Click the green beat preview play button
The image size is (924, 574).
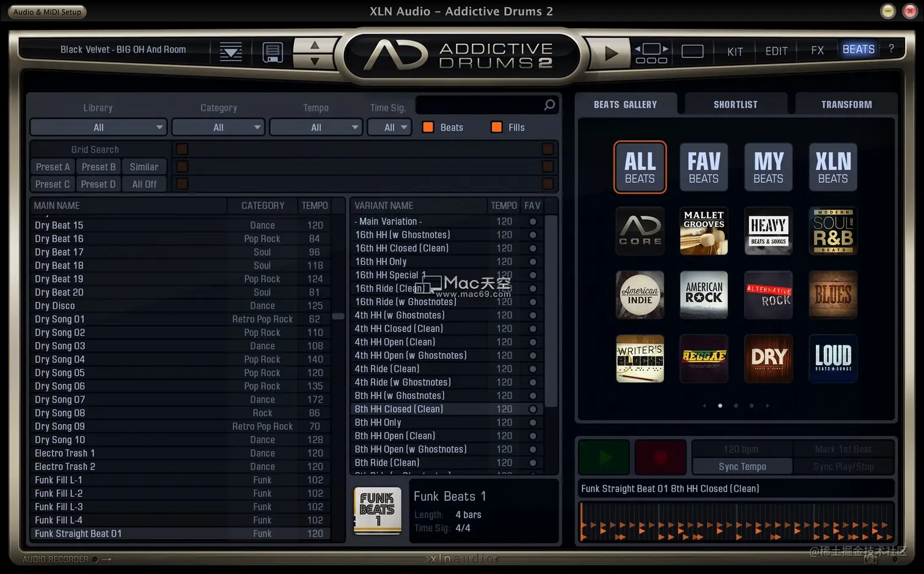[x=604, y=457]
